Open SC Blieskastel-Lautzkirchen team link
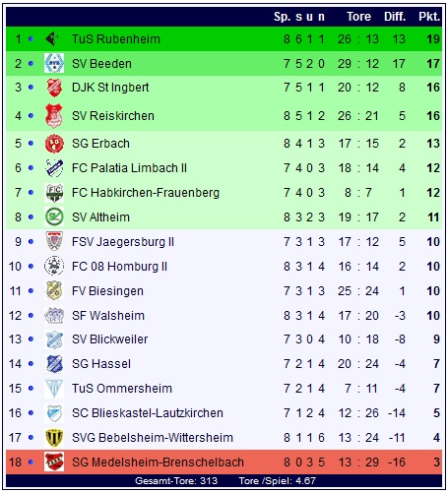The height and width of the screenshot is (493, 448). 148,413
